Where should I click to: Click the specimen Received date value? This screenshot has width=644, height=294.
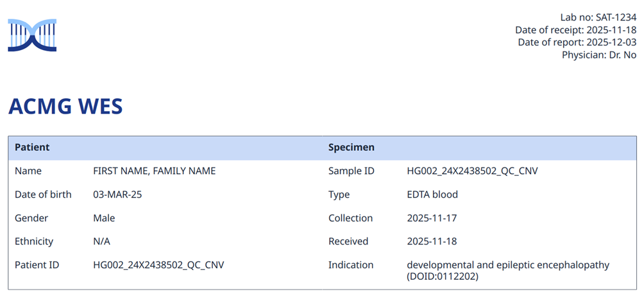coord(432,241)
